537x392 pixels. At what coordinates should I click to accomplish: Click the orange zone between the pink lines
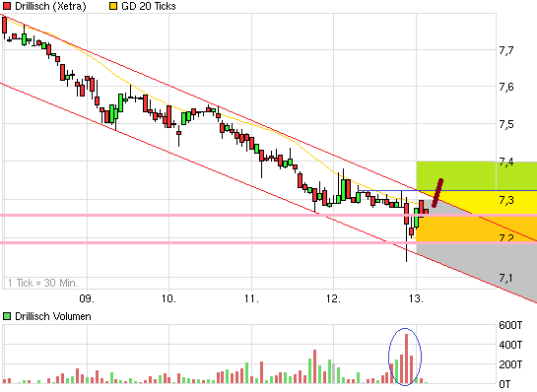476,229
